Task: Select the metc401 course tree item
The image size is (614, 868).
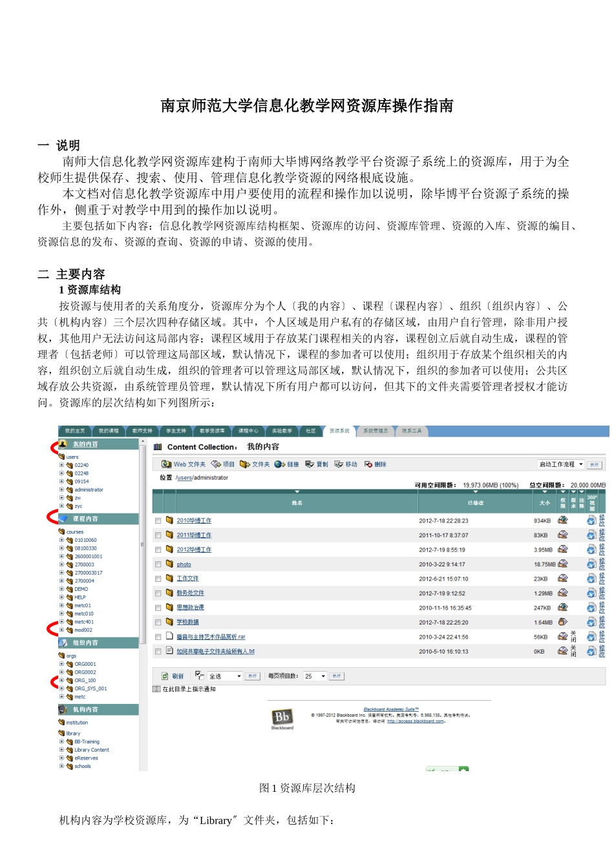Action: (x=84, y=622)
